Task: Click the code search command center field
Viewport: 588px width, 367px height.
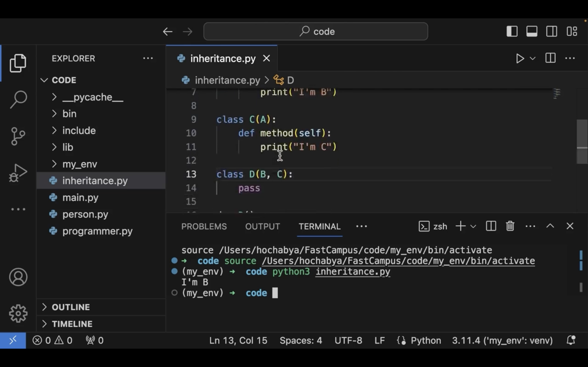Action: [x=315, y=32]
